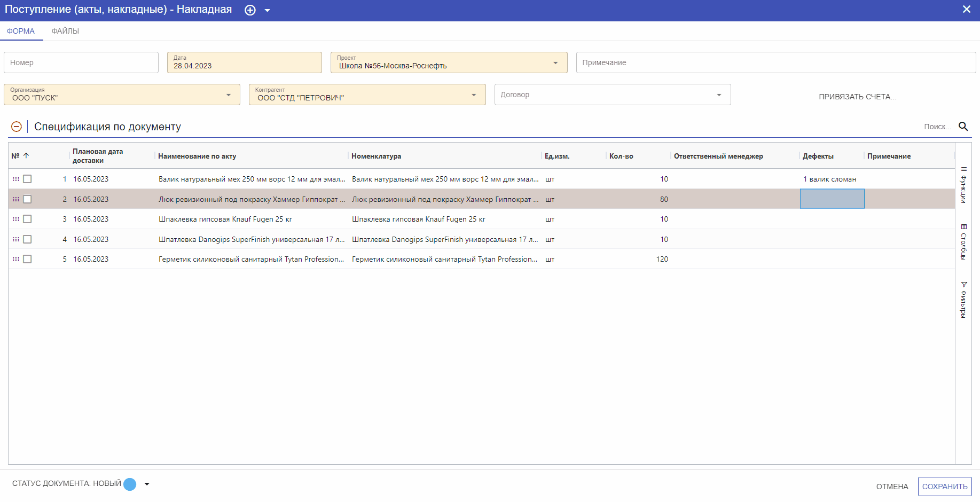Open the Фильтры side panel
The image size is (980, 502).
pyautogui.click(x=963, y=300)
